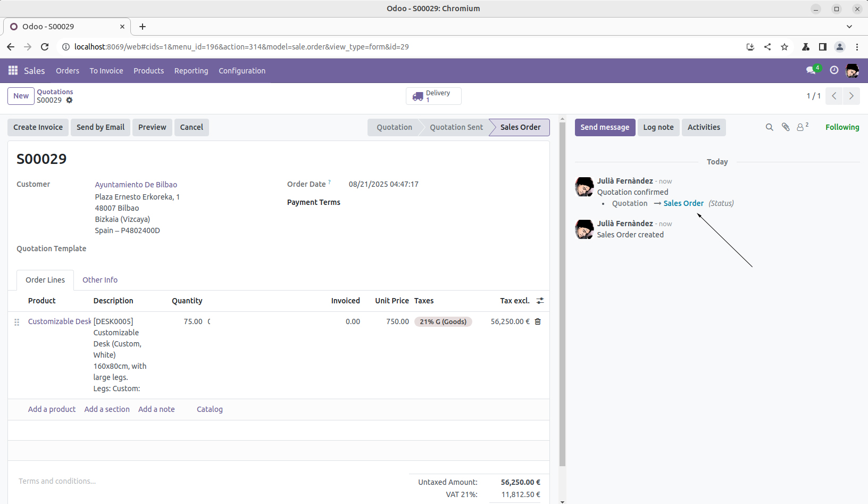Viewport: 868px width, 504px height.
Task: Switch to the Other Info tab
Action: [100, 280]
